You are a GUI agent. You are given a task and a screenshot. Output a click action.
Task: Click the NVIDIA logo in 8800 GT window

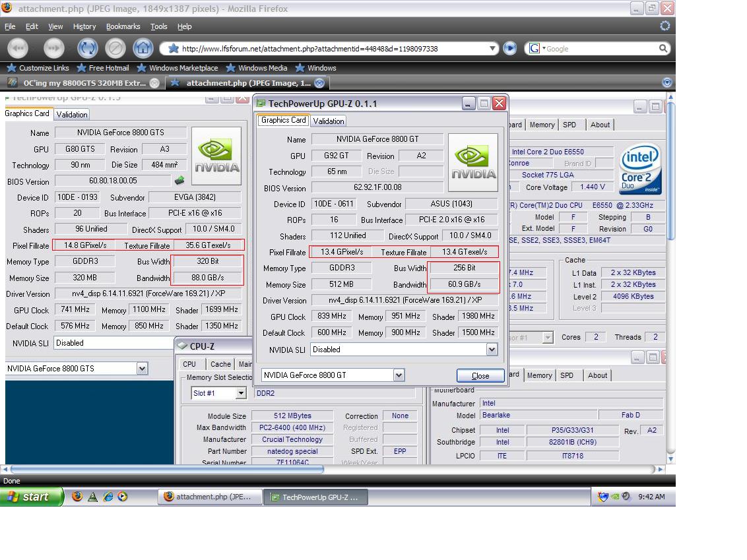[x=473, y=162]
